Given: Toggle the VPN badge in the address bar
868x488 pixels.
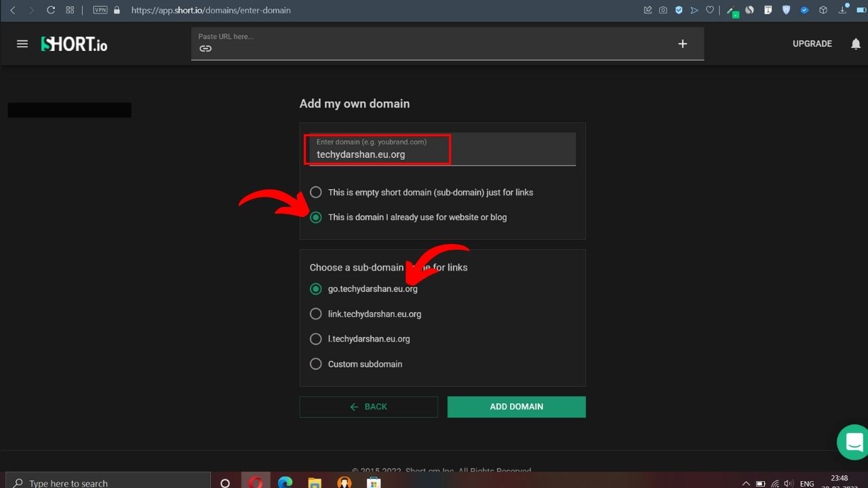Looking at the screenshot, I should click(x=100, y=10).
